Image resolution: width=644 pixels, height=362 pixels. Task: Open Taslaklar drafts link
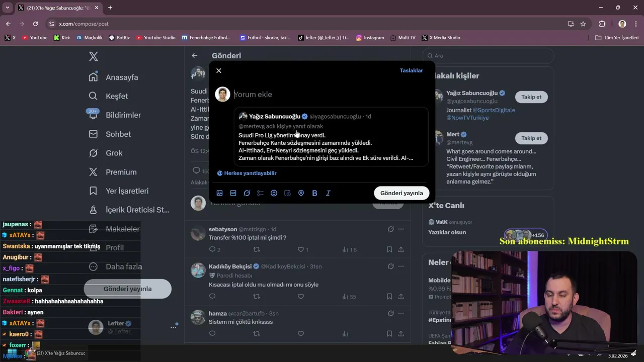(411, 70)
